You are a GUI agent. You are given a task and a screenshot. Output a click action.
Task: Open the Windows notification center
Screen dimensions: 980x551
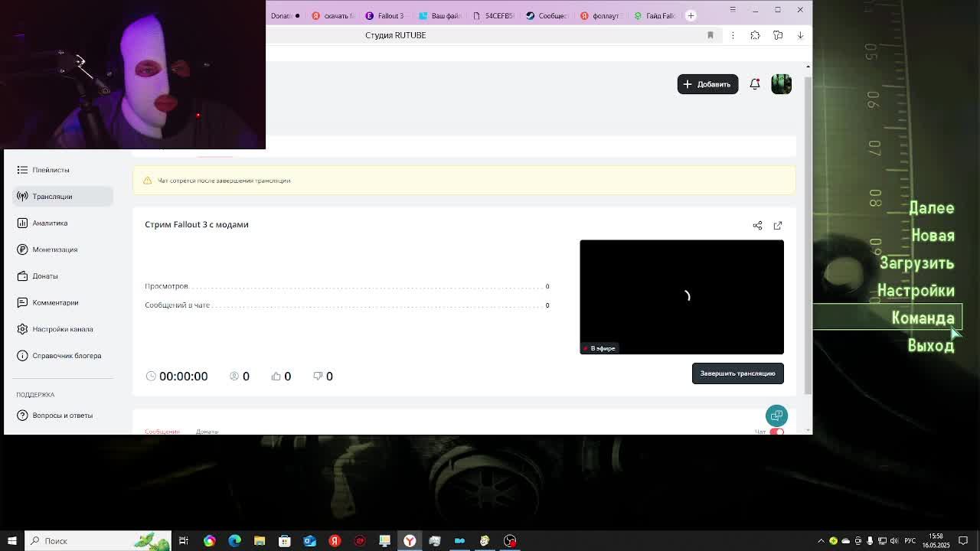[x=963, y=541]
